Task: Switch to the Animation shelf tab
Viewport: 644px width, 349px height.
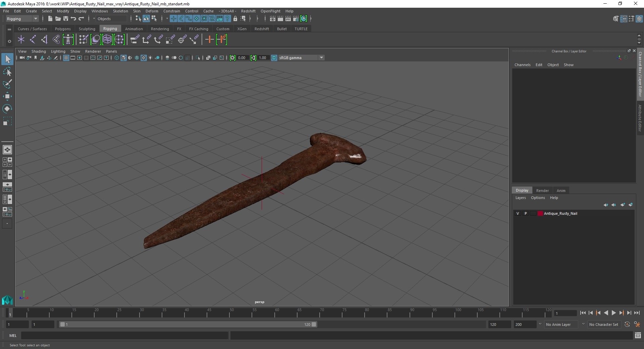Action: click(134, 29)
